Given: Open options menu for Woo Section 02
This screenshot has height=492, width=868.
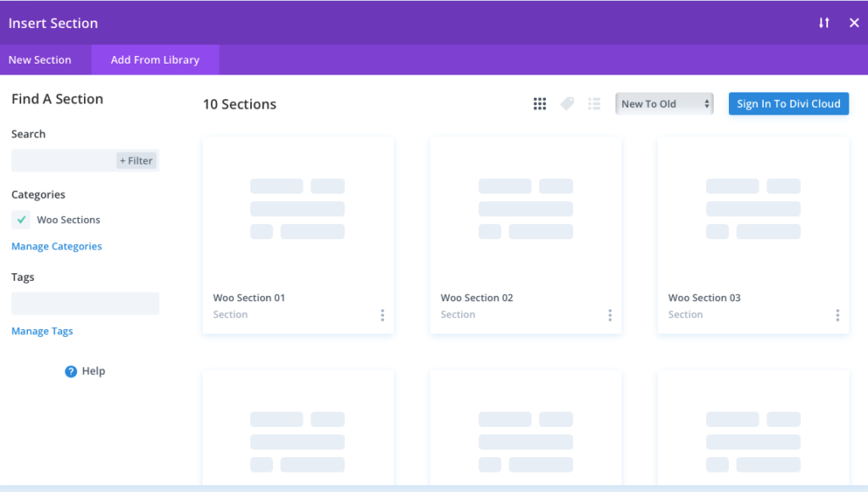Looking at the screenshot, I should (609, 315).
